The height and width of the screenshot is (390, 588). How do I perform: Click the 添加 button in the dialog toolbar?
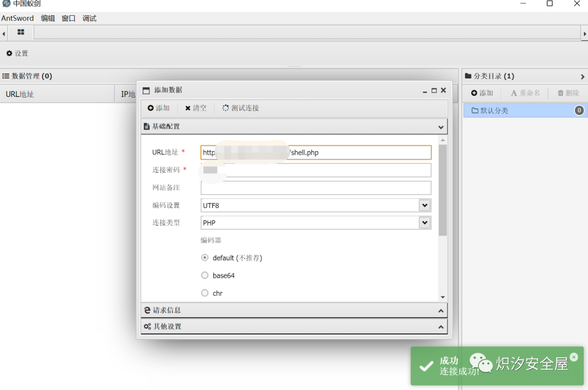point(158,108)
